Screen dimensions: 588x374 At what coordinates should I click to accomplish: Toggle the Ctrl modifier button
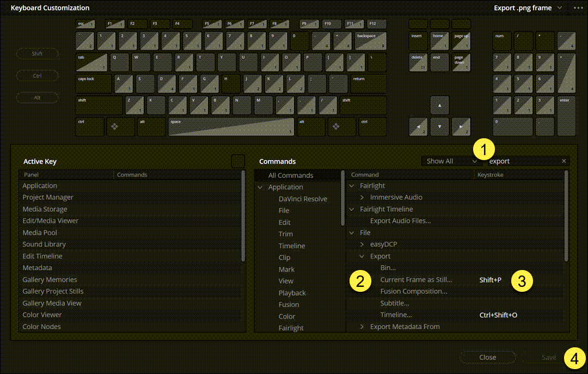37,76
